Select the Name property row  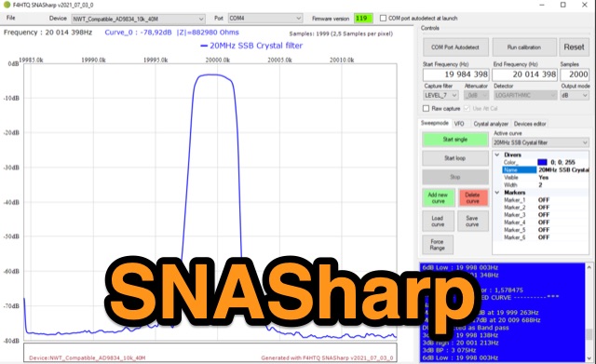pos(545,169)
